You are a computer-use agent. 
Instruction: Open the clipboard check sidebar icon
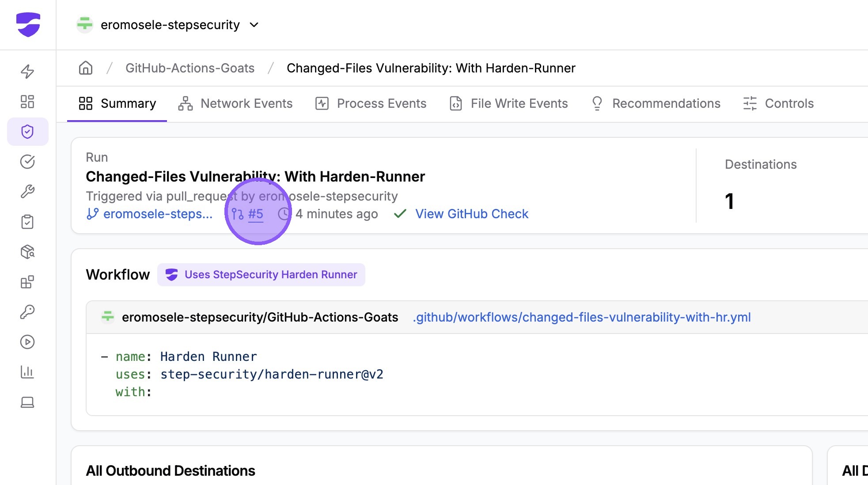[27, 222]
